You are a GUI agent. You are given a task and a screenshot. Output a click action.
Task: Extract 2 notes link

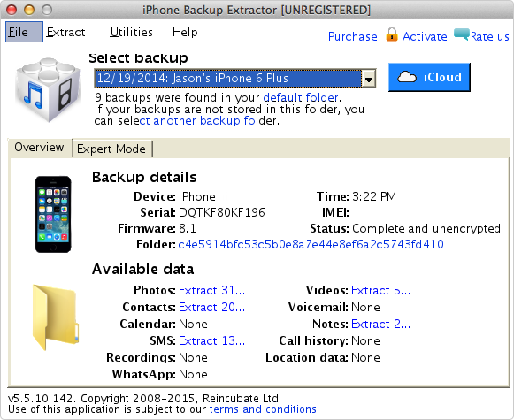pyautogui.click(x=380, y=324)
